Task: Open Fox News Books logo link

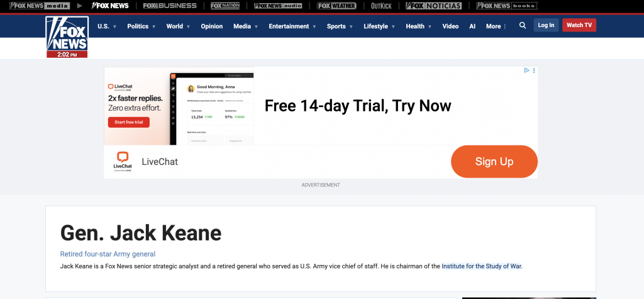Action: click(x=507, y=6)
